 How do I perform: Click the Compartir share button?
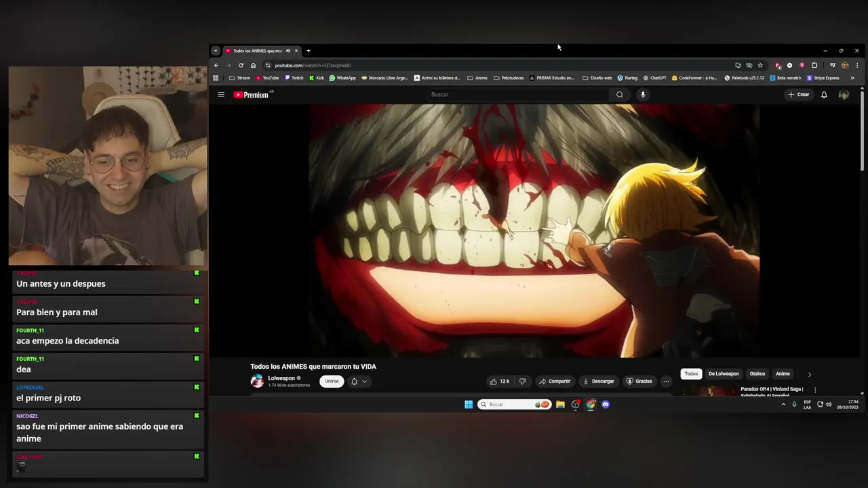click(554, 381)
